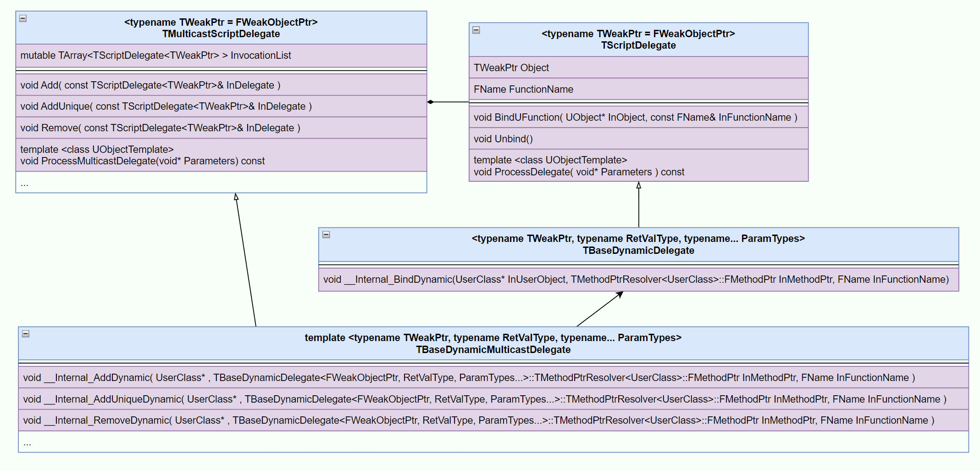The image size is (980, 471).
Task: Select the __Internal_AddUniqueDynamic method row
Action: 493,399
